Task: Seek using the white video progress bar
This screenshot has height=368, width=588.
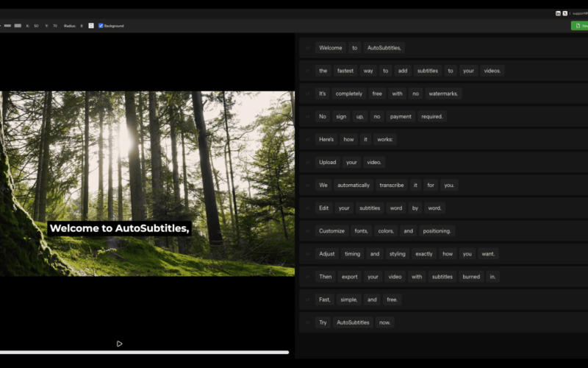Action: tap(144, 353)
